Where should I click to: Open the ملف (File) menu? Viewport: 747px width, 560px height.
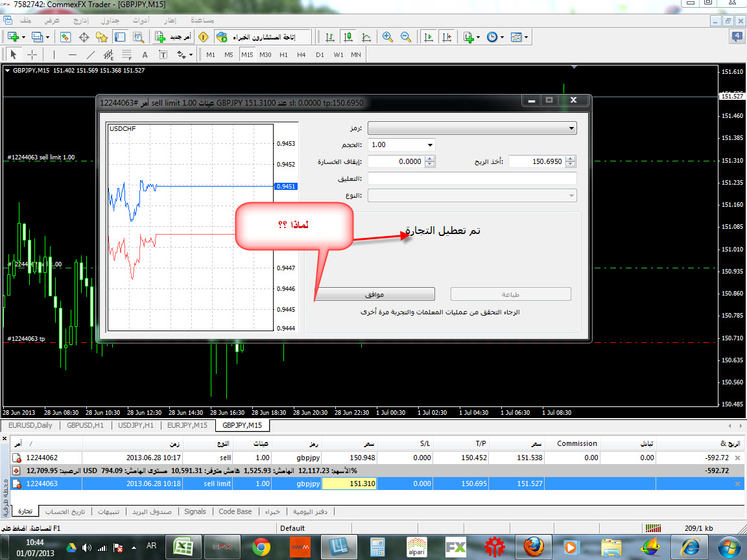pos(25,21)
